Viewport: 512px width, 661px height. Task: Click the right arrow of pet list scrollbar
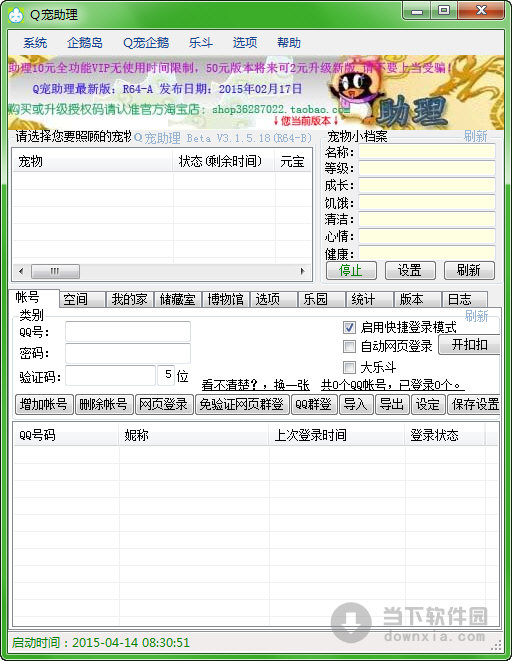(x=303, y=271)
